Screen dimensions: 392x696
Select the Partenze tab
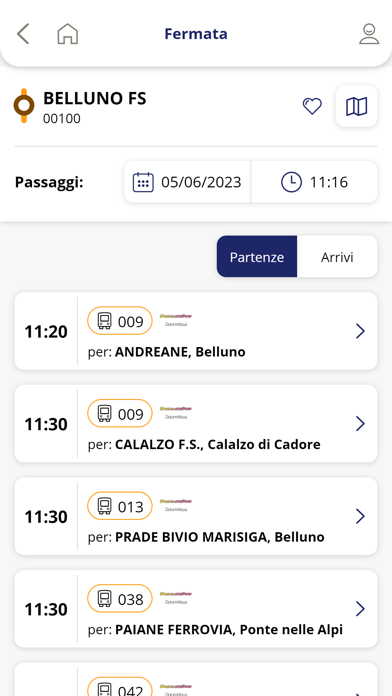tap(257, 257)
